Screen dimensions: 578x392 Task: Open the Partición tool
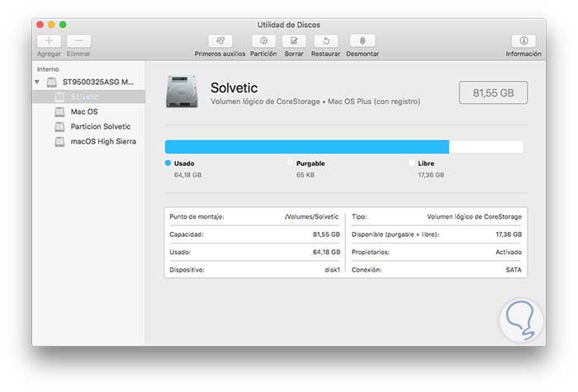[263, 41]
